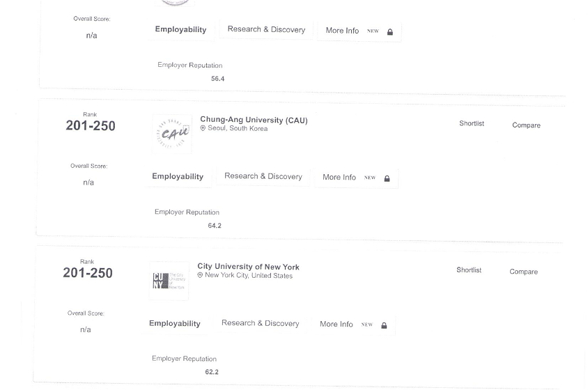588x390 pixels.
Task: Select the Employability tab for Chung-Ang University
Action: click(178, 177)
